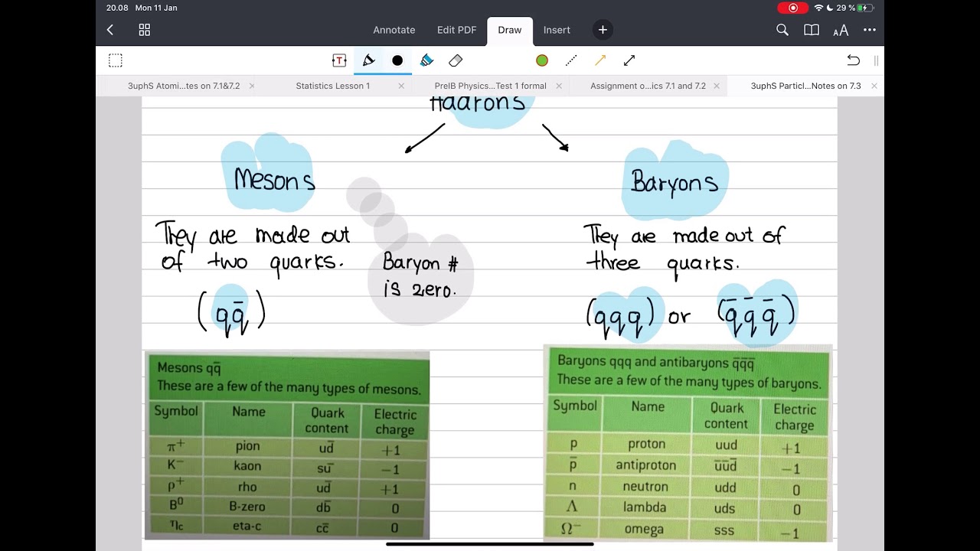This screenshot has width=980, height=551.
Task: Open the Assignment o...ics 7.1 and 7.2 tab
Action: [648, 86]
